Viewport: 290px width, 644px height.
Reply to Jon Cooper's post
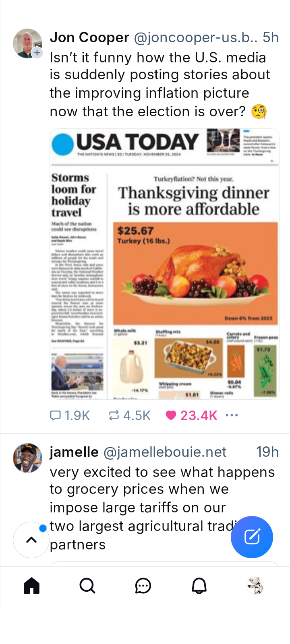coord(69,415)
